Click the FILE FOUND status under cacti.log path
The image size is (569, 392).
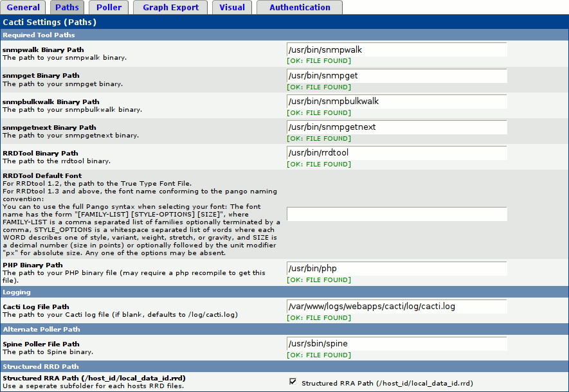(x=319, y=317)
